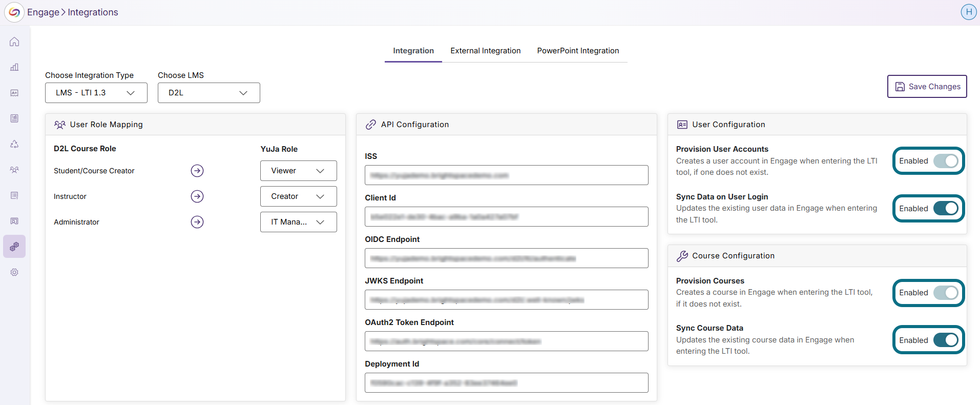Click into the Client Id field
The image size is (980, 405).
[x=507, y=217]
